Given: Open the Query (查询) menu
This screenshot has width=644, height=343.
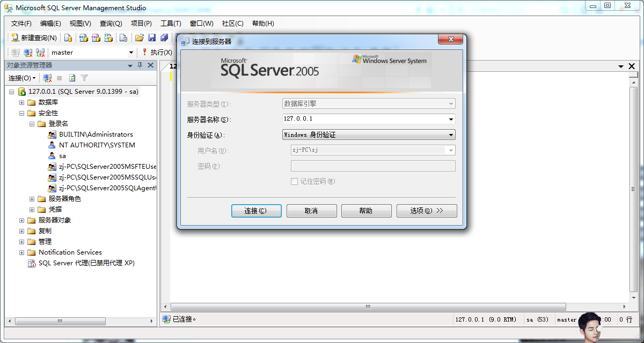Looking at the screenshot, I should tap(111, 24).
